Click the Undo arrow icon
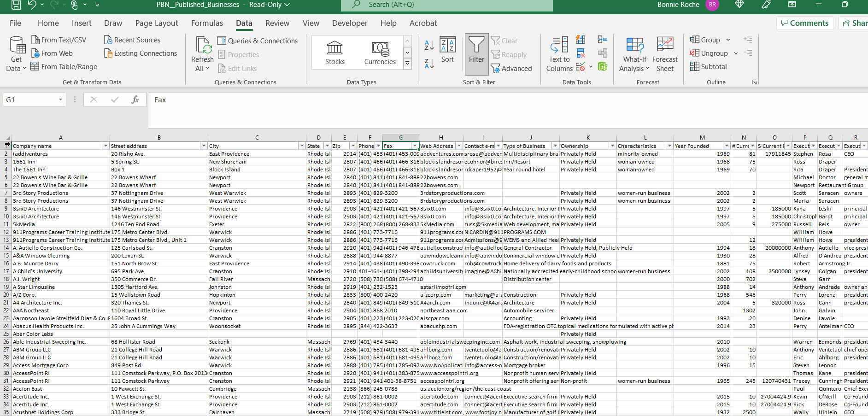The width and height of the screenshot is (868, 416). pos(32,5)
